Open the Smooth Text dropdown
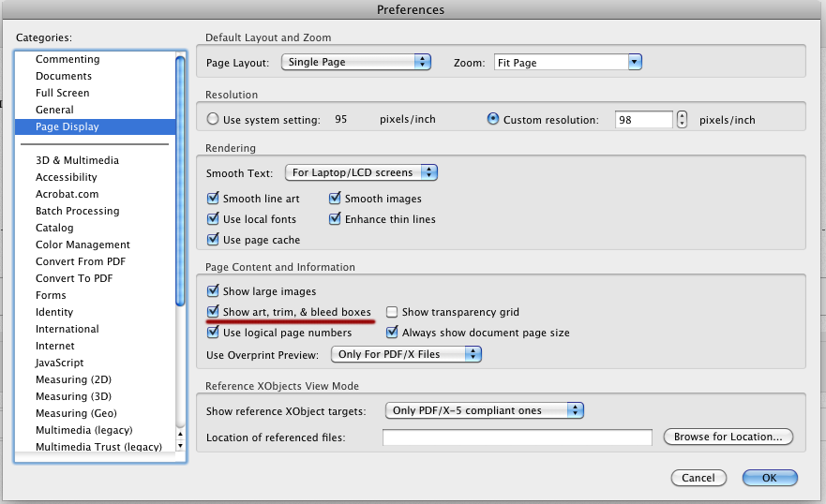Viewport: 826px width, 504px height. click(x=361, y=172)
